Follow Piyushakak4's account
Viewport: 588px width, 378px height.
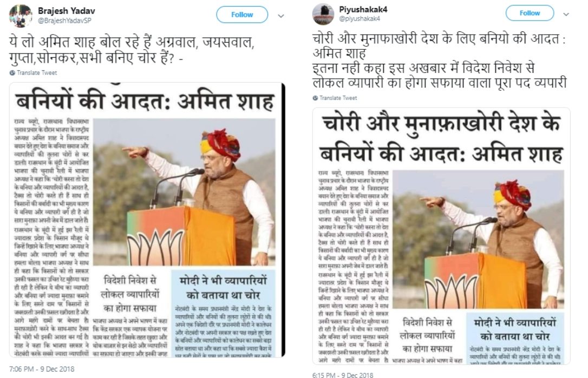tap(530, 13)
